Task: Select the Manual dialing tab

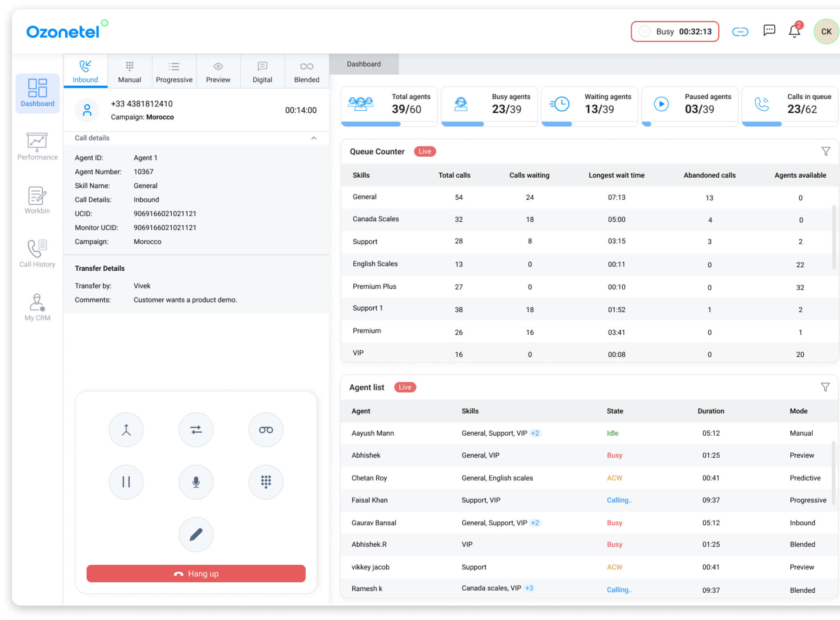Action: point(129,72)
